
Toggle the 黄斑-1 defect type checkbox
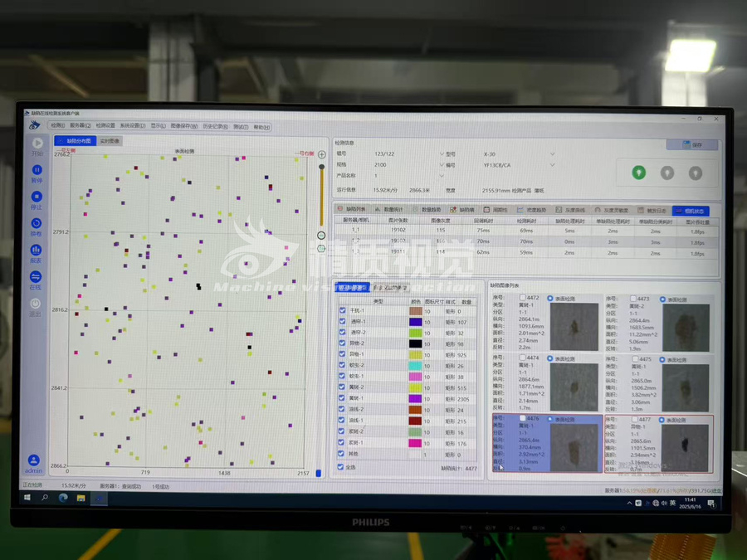[342, 387]
